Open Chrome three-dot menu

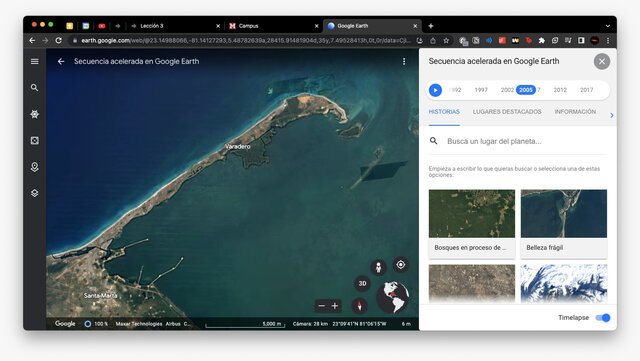tap(608, 40)
